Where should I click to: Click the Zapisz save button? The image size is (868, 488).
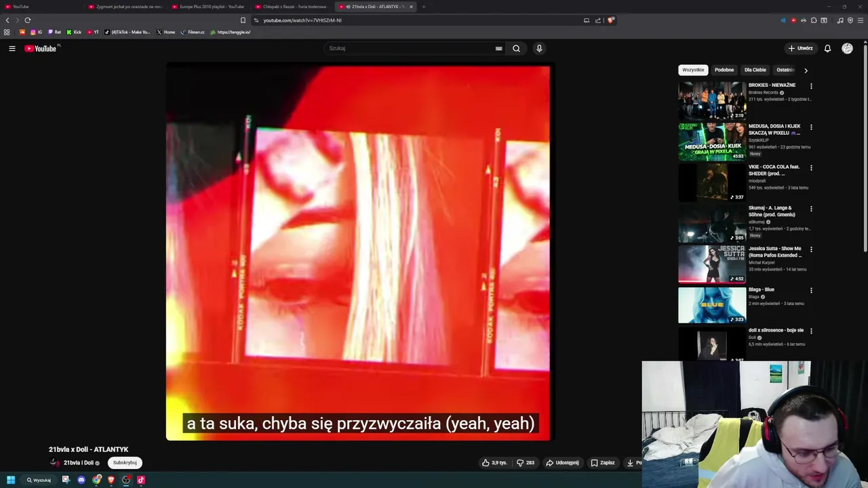602,463
